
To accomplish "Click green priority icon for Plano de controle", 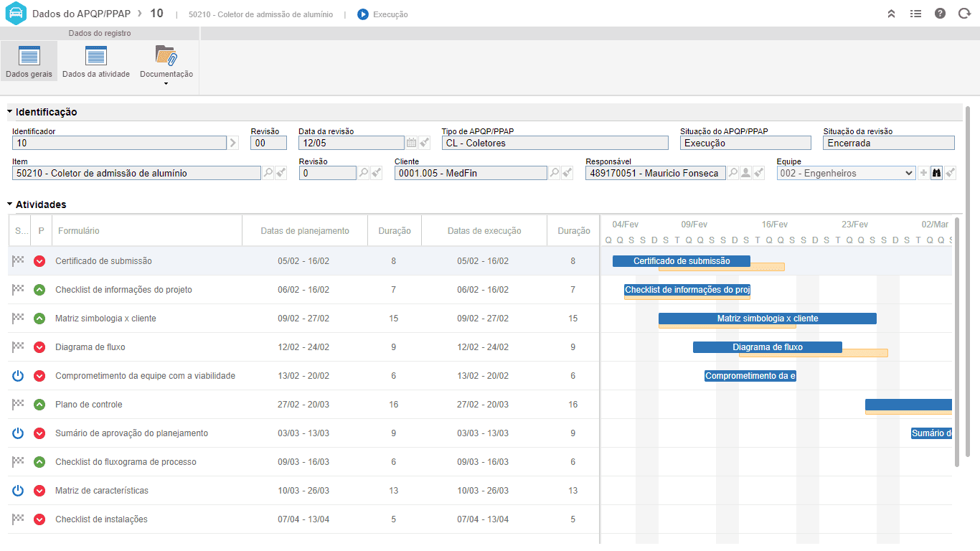I will pos(39,405).
